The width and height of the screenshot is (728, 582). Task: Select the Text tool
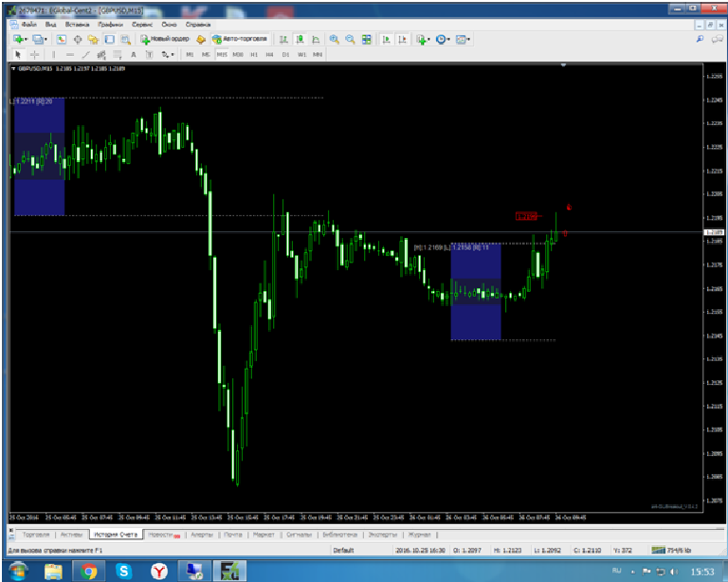click(134, 55)
